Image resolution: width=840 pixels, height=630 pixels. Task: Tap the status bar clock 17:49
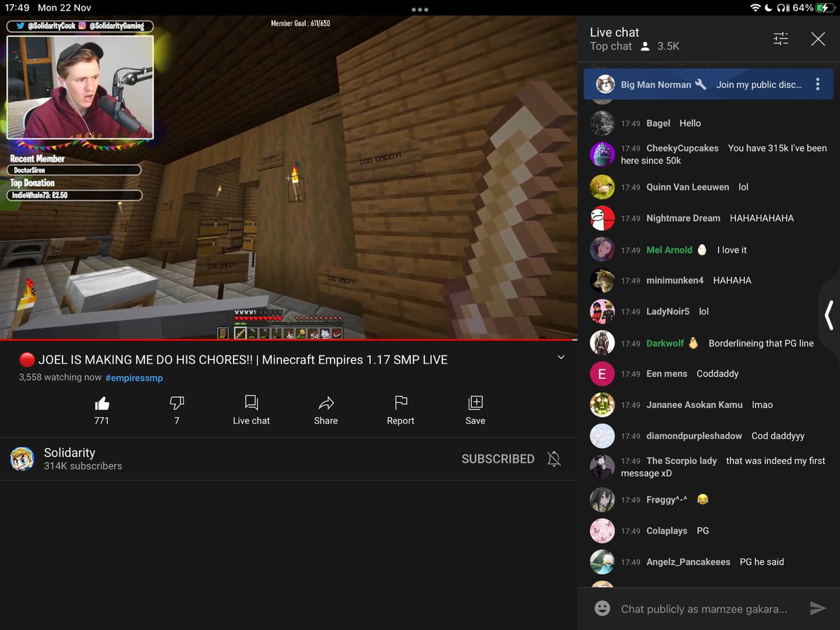pyautogui.click(x=17, y=8)
